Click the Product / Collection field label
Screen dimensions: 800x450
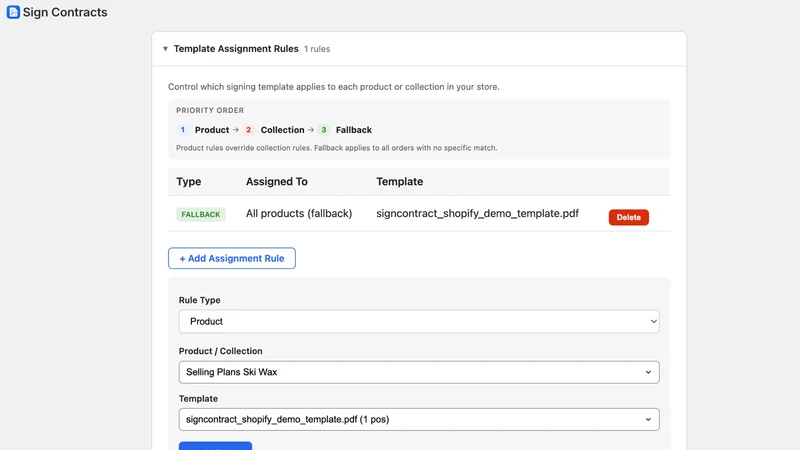[220, 351]
